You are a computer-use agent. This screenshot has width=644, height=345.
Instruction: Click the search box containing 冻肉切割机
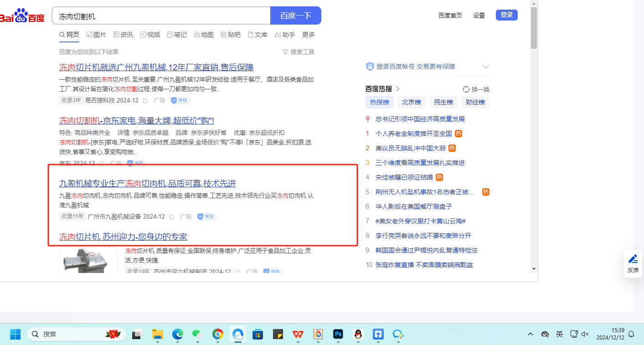(x=162, y=16)
